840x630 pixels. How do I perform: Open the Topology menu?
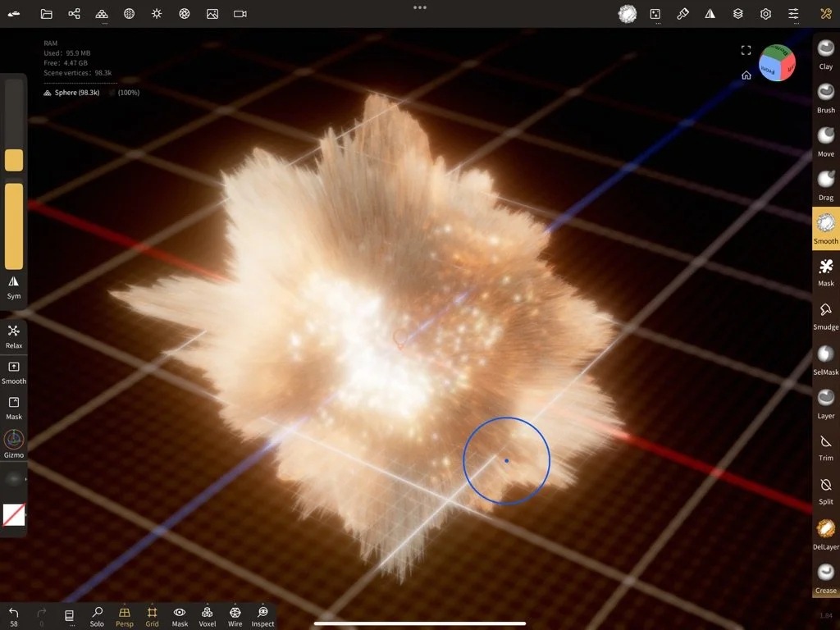pos(102,14)
